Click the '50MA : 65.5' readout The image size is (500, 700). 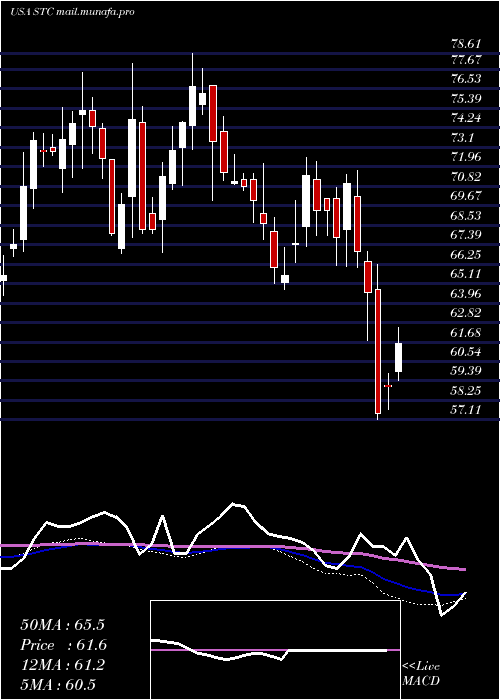click(62, 625)
